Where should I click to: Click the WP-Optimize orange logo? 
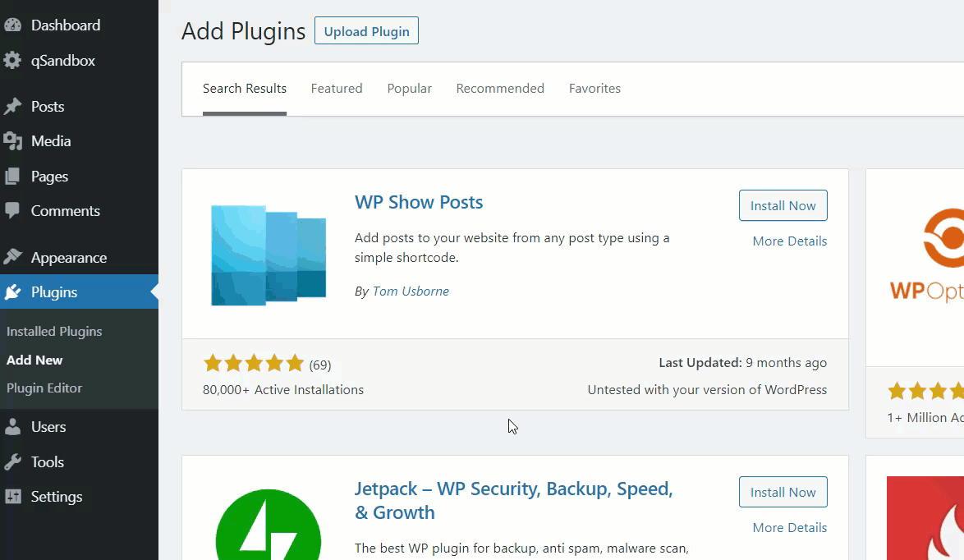(x=926, y=255)
